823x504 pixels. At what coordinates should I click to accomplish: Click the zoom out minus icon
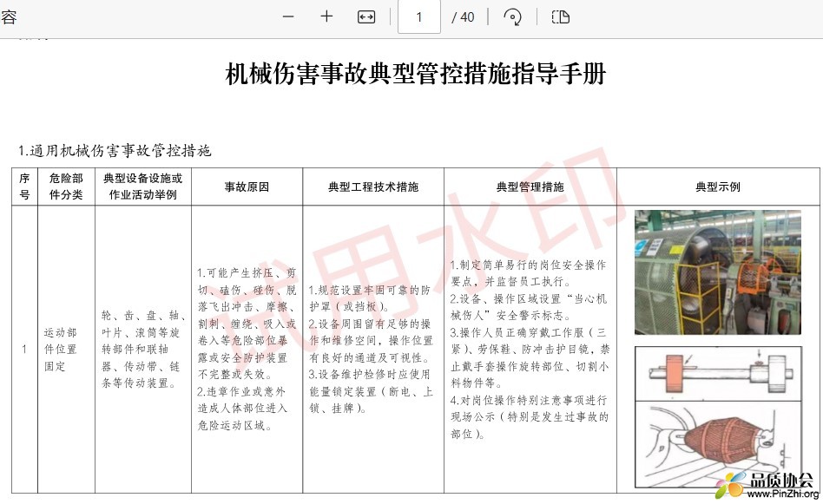[x=287, y=16]
